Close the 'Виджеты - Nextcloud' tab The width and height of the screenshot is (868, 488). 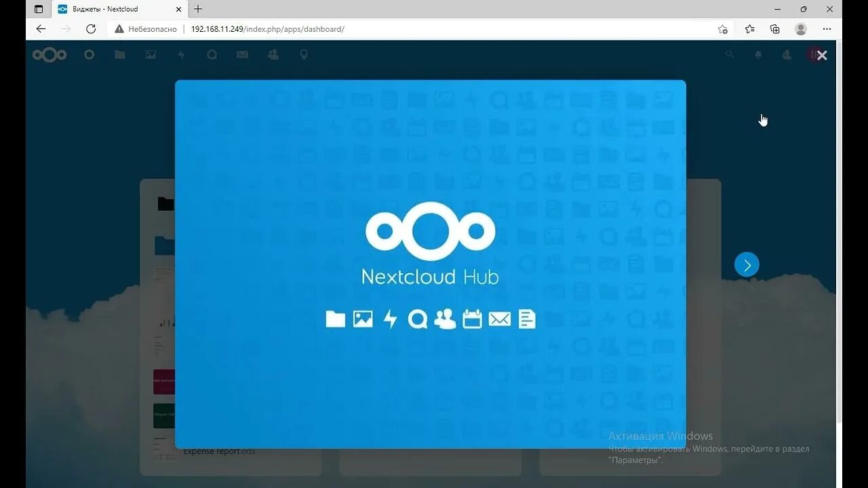(x=179, y=9)
